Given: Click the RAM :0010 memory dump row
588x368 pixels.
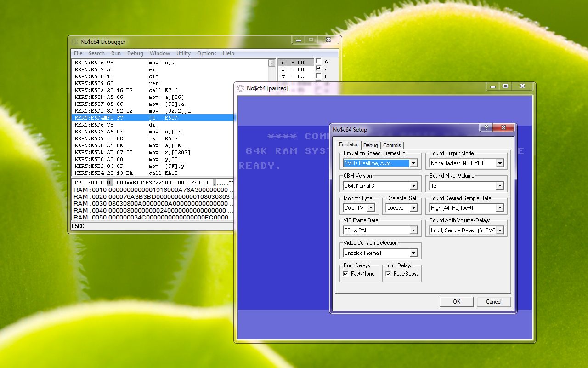Looking at the screenshot, I should [153, 190].
